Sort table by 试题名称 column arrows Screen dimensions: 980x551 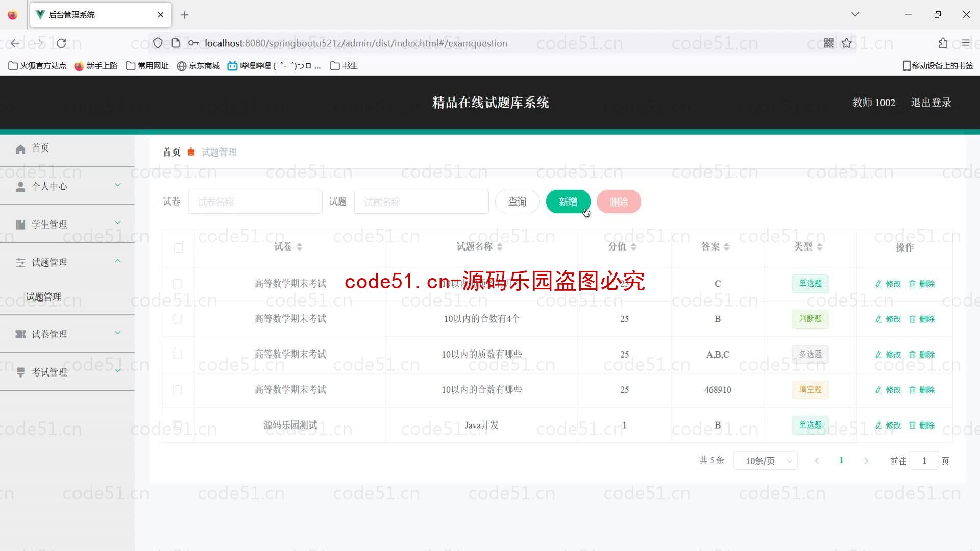[500, 247]
